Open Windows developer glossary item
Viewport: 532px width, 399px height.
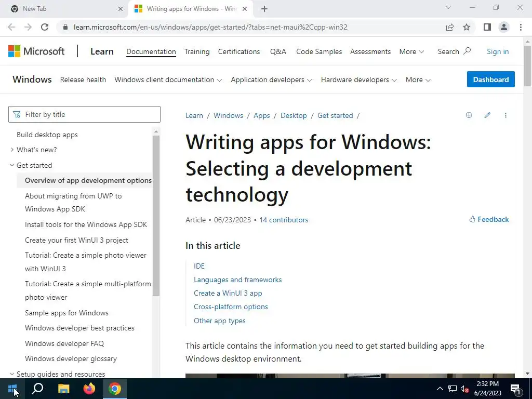(x=71, y=358)
